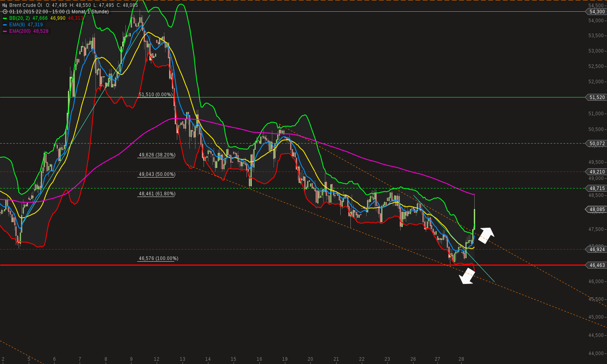Select the Brent Crude Öl instrument title
Image resolution: width=607 pixels, height=364 pixels.
point(25,5)
